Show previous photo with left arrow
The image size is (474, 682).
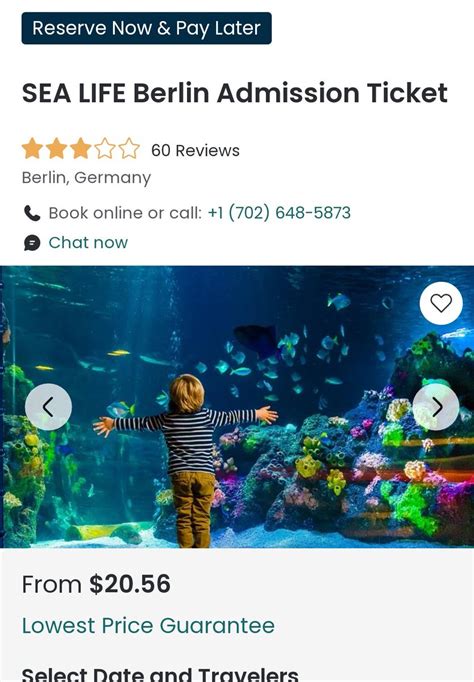coord(48,407)
